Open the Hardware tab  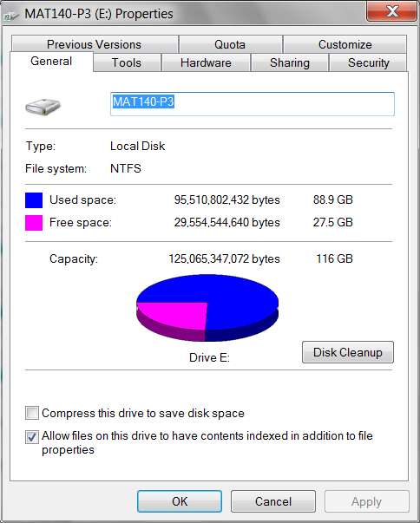[206, 62]
